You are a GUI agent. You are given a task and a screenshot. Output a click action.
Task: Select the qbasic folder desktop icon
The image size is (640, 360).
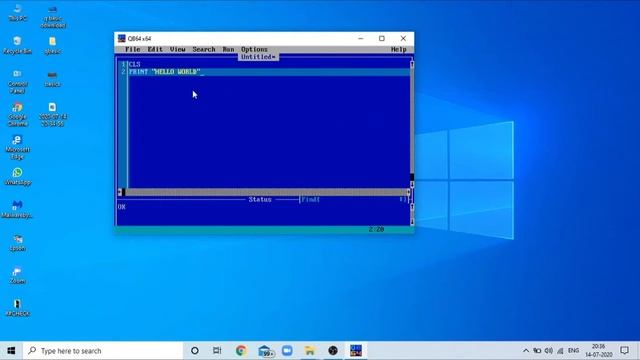pos(53,45)
